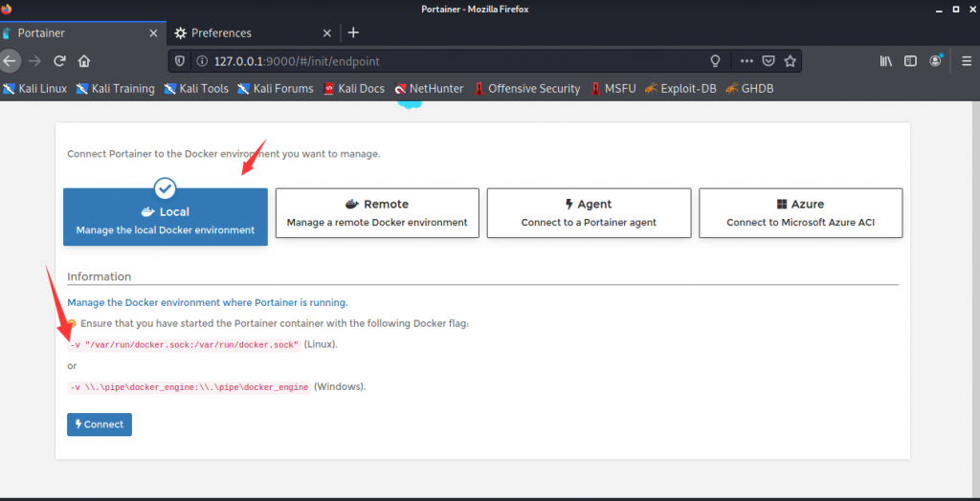Click the Connect button
The image size is (980, 501).
click(x=100, y=425)
